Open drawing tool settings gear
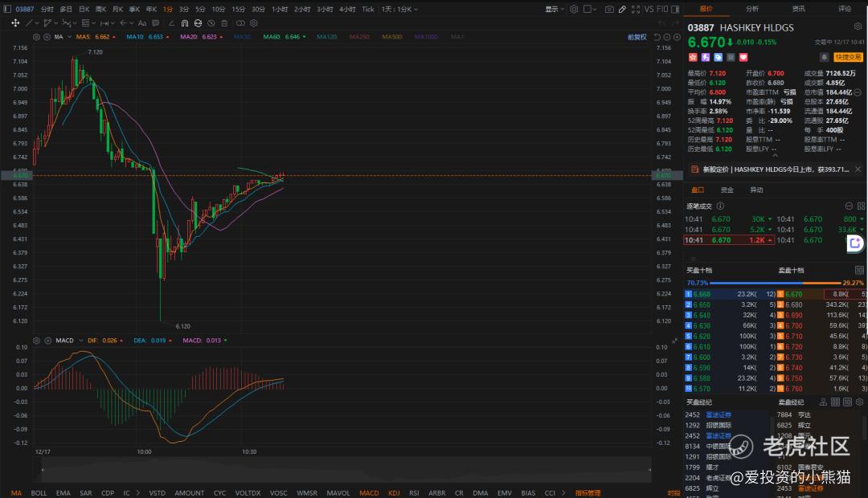Viewport: 868px width, 498px height. tap(253, 22)
